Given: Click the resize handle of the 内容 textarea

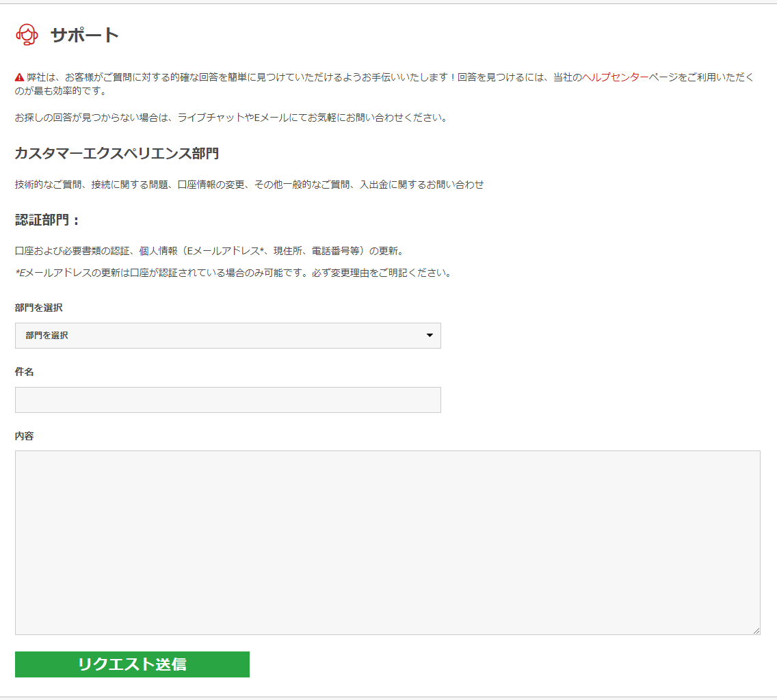Looking at the screenshot, I should point(756,630).
